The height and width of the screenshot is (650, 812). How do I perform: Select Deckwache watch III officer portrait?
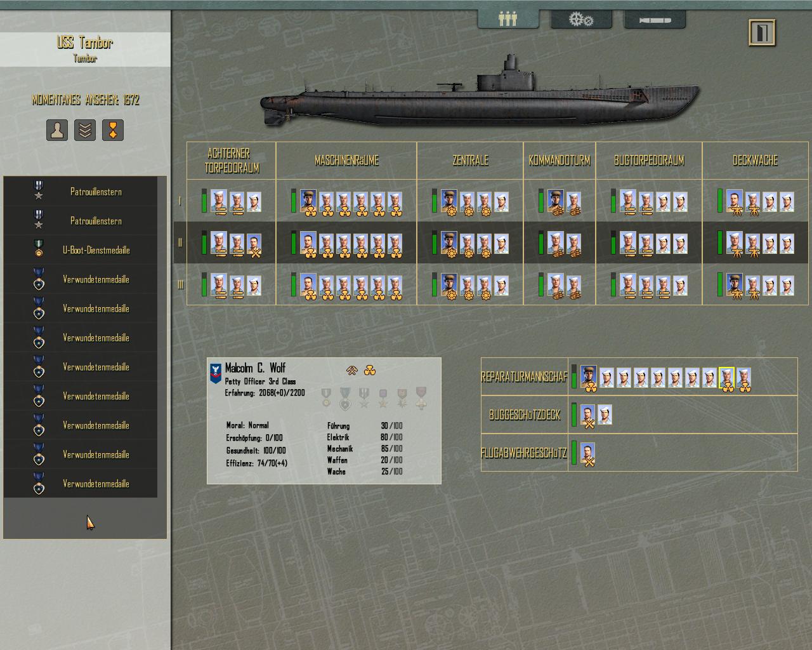coord(735,286)
